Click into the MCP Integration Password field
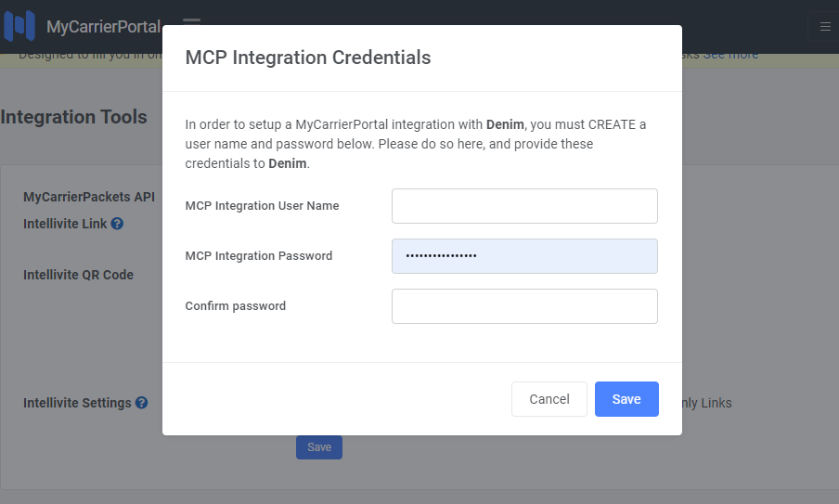 tap(524, 256)
